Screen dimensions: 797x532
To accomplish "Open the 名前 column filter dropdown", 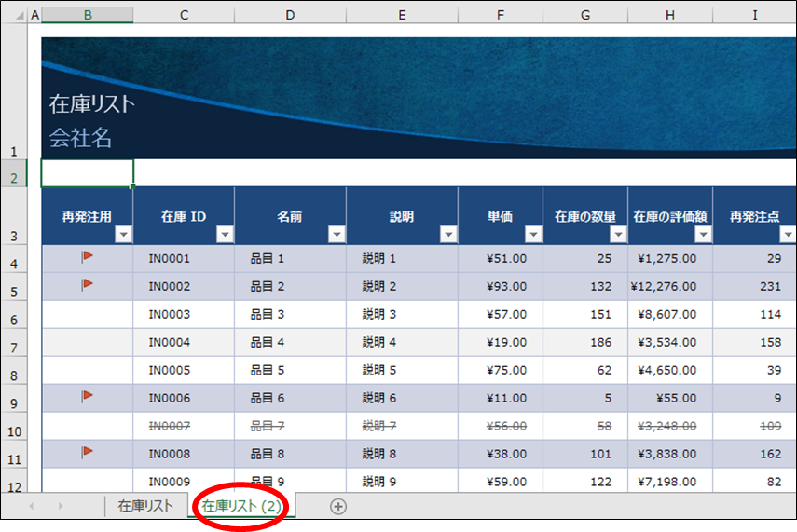I will click(337, 234).
